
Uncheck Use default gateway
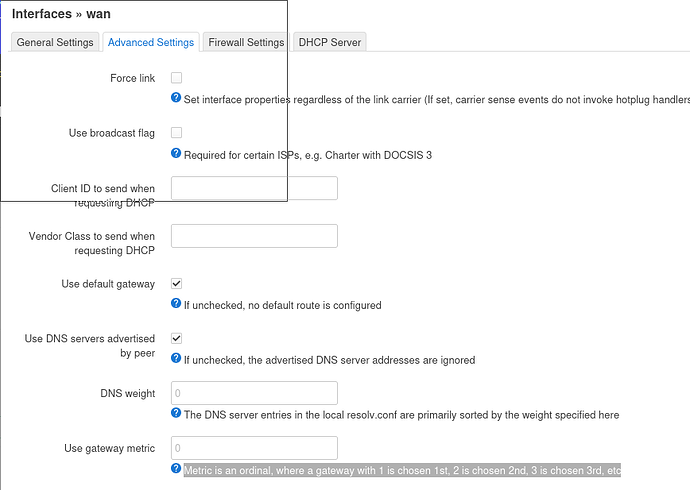click(x=176, y=284)
